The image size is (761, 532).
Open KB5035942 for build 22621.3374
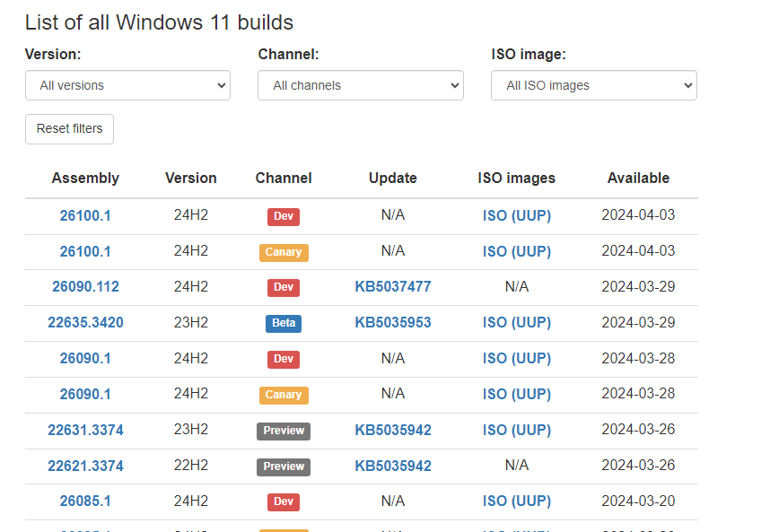coord(393,466)
